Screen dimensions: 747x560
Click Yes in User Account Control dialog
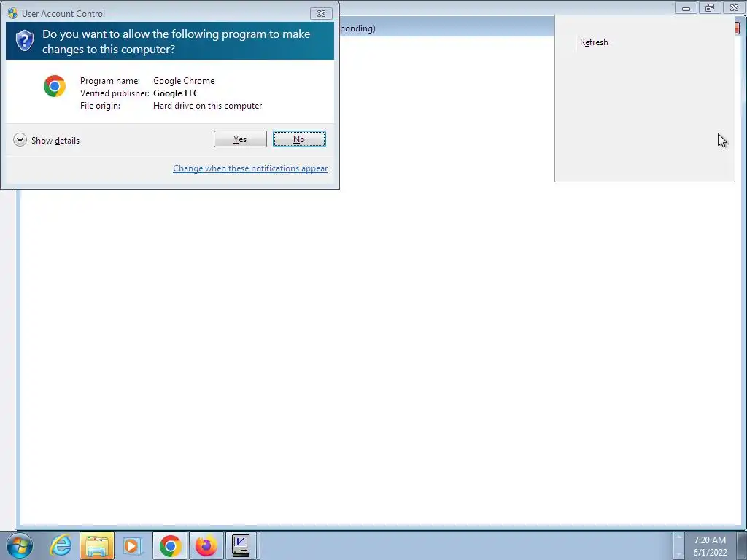(x=240, y=139)
